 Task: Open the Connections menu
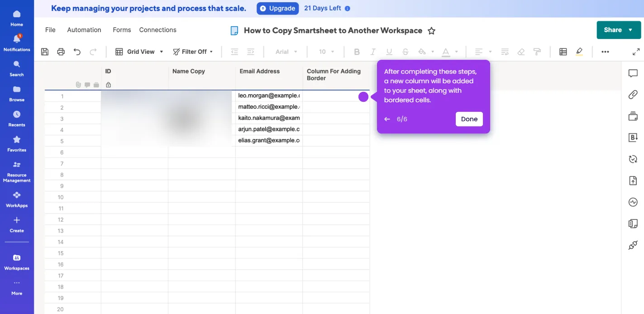(158, 30)
